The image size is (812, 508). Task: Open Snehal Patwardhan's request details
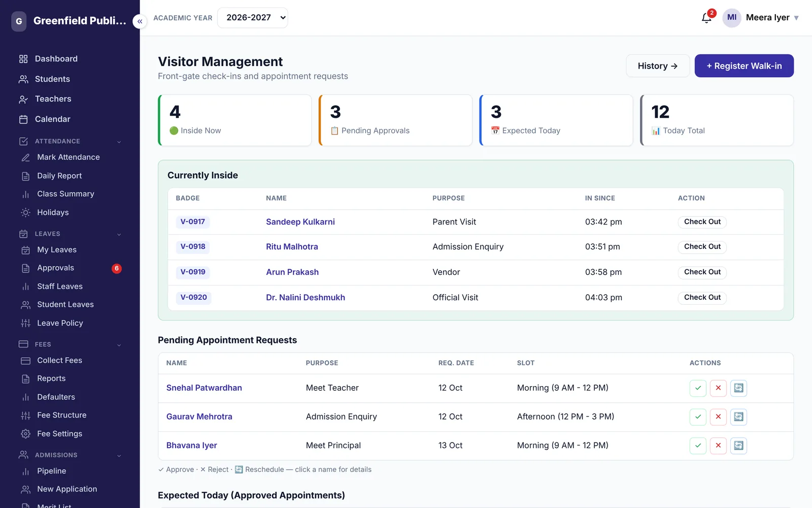click(x=204, y=388)
